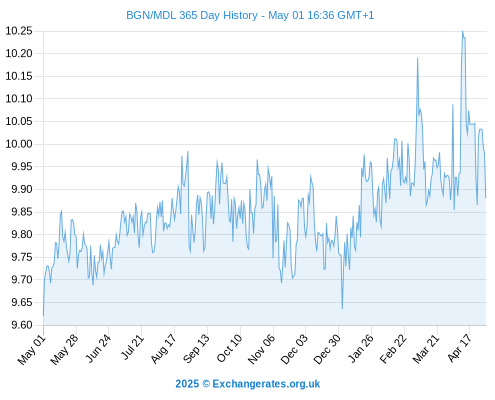Select the Mar 21 x-axis date label
This screenshot has width=495, height=400.
426,349
